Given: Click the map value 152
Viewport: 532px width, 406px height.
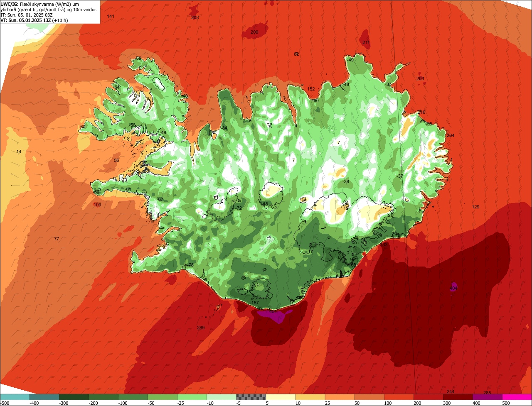Looking at the screenshot, I should pos(311,89).
